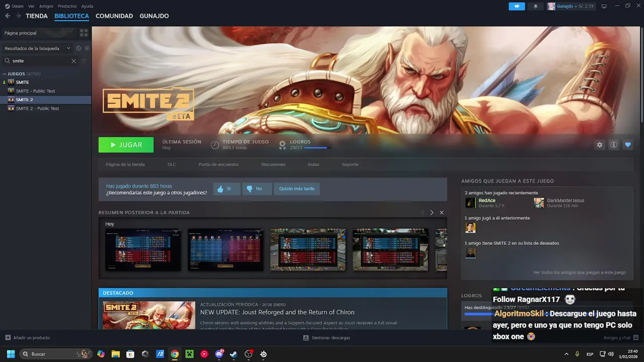The image size is (644, 362).
Task: Go to previous post-game summary screenshots
Action: [423, 213]
